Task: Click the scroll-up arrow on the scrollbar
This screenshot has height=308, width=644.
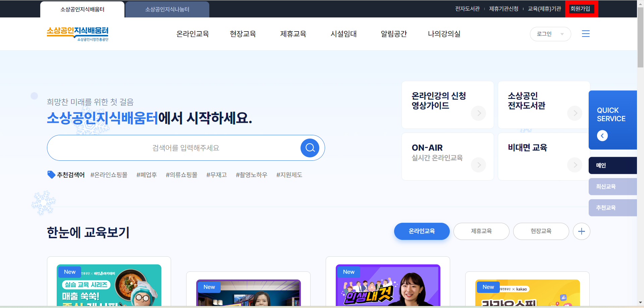Action: [640, 3]
